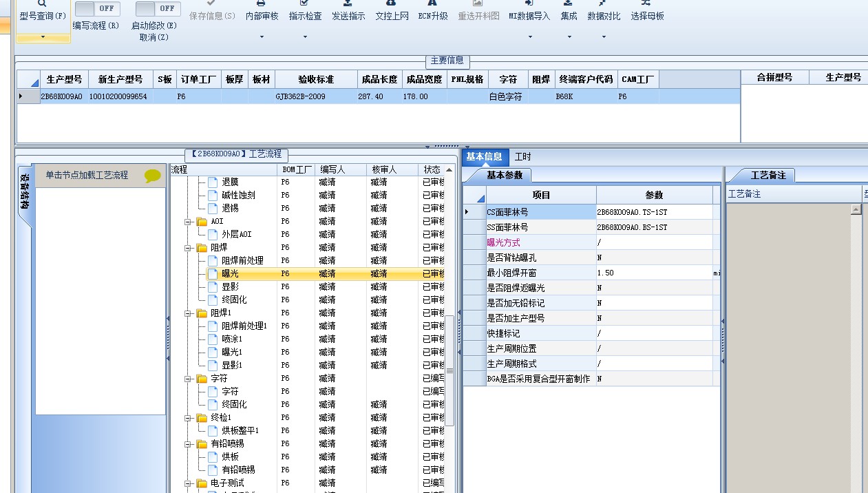Screen dimensions: 868x493
Task: Click the 状态 column header
Action: pos(432,169)
